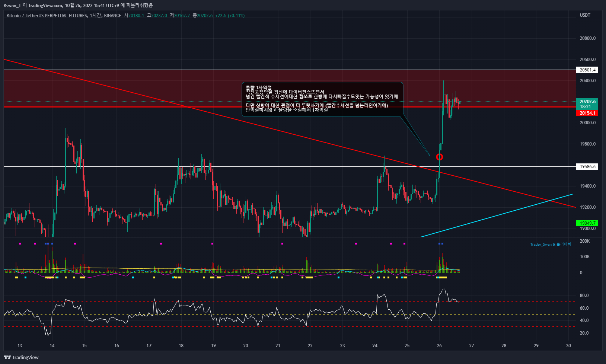Click the 20000.0 price axis label
Viewport: 606px width, 364px height.
coord(588,123)
